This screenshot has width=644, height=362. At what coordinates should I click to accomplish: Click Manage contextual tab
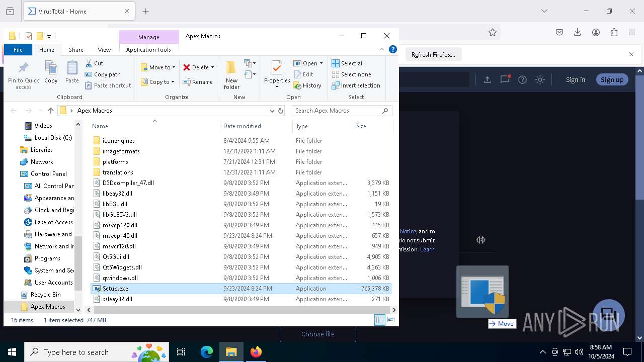pyautogui.click(x=149, y=37)
